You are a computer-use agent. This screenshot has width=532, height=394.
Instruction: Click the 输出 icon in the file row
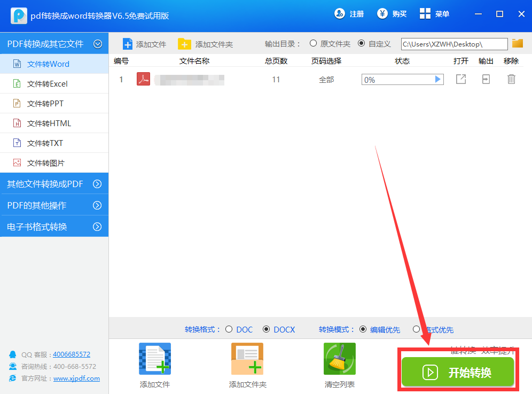pos(486,79)
